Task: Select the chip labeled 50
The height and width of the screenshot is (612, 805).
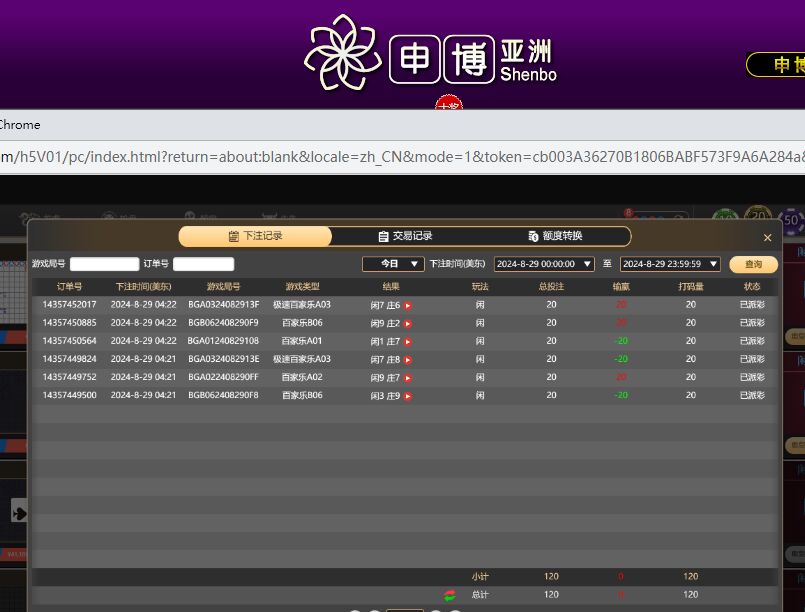Action: tap(793, 219)
